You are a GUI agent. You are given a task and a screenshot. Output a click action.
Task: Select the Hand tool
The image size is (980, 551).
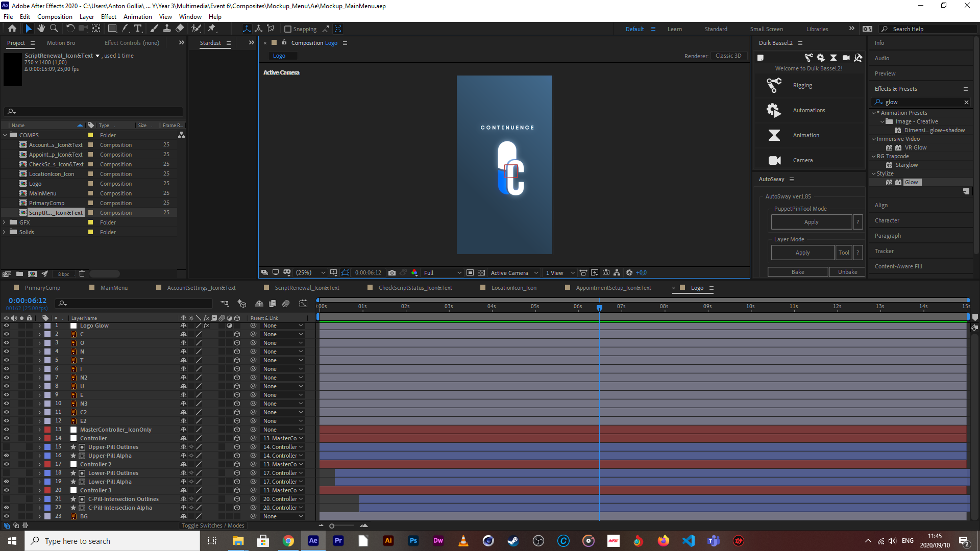pos(41,29)
